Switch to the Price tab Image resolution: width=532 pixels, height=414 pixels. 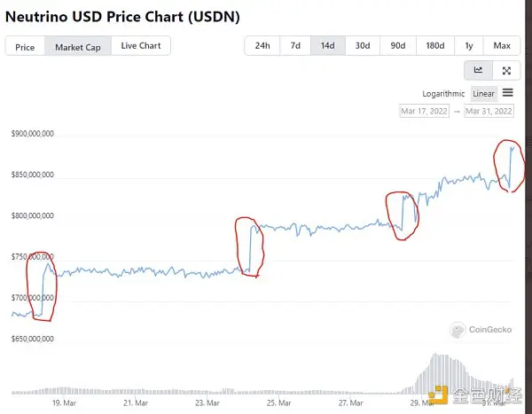(25, 47)
